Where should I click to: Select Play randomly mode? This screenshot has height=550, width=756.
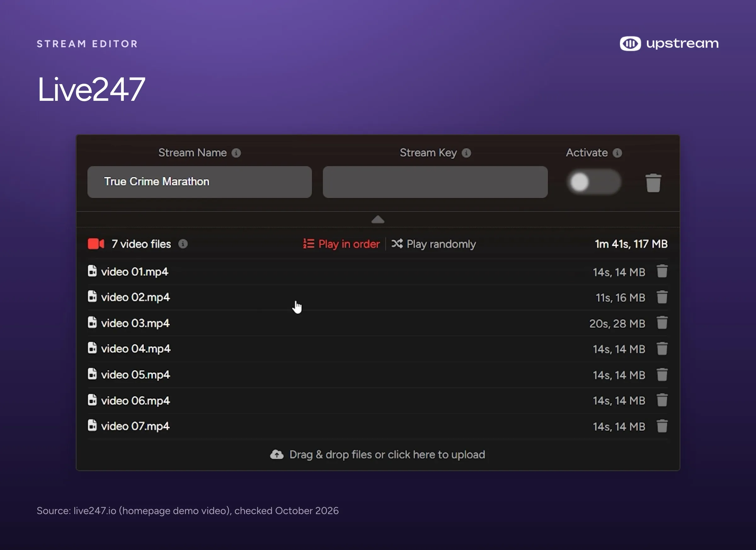434,244
